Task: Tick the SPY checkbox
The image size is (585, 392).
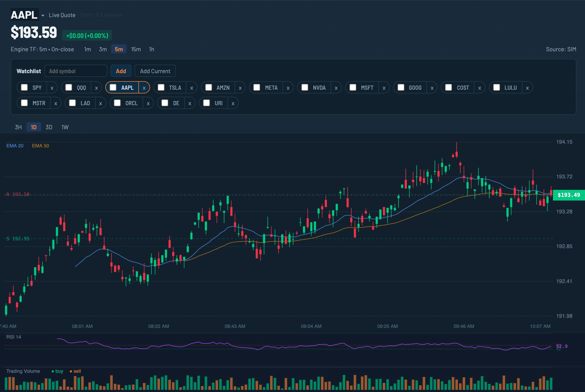Action: coord(24,87)
